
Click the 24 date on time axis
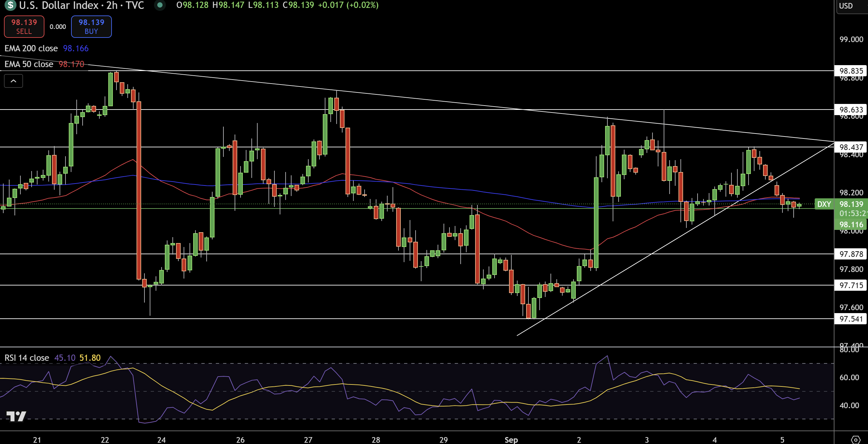[x=162, y=440]
